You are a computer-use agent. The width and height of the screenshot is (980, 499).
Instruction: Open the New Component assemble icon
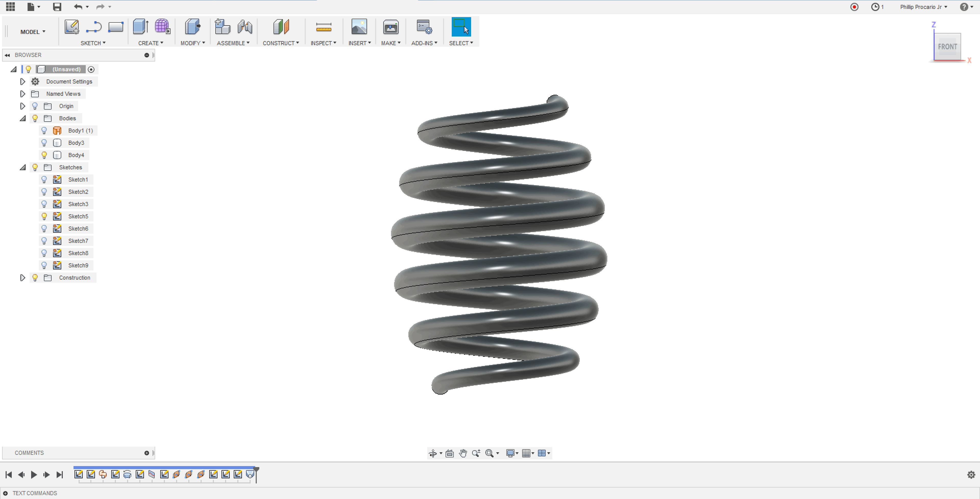pyautogui.click(x=222, y=27)
